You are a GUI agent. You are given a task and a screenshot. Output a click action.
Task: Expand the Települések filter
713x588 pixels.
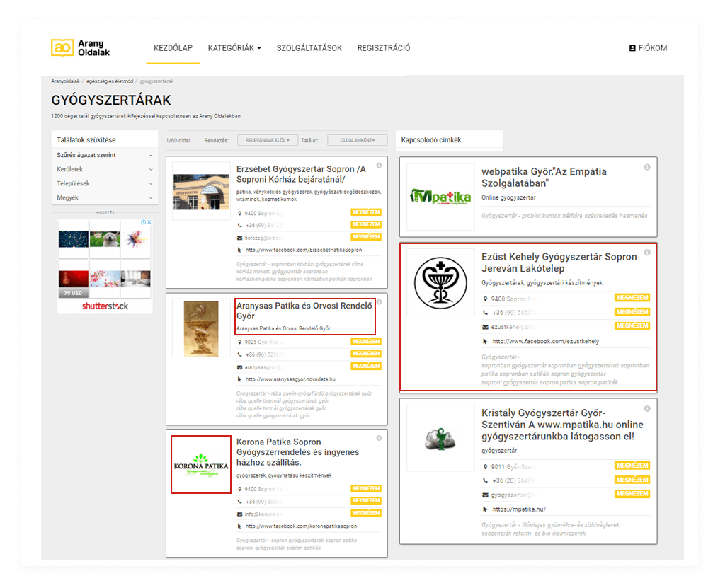105,183
